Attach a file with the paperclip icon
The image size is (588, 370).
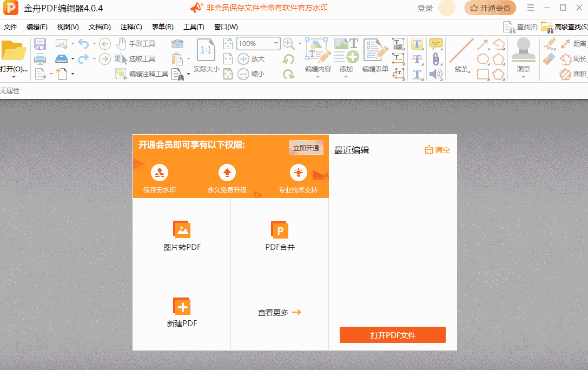click(x=435, y=60)
